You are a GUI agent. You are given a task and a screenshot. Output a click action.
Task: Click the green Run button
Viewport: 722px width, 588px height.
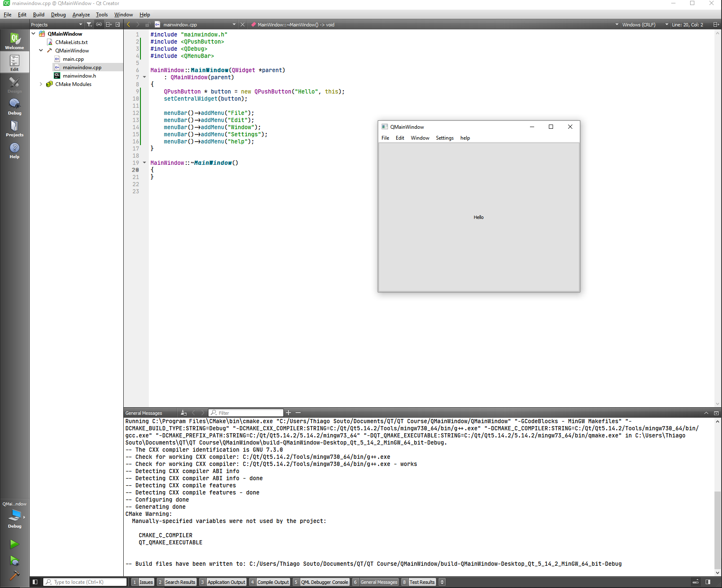15,544
